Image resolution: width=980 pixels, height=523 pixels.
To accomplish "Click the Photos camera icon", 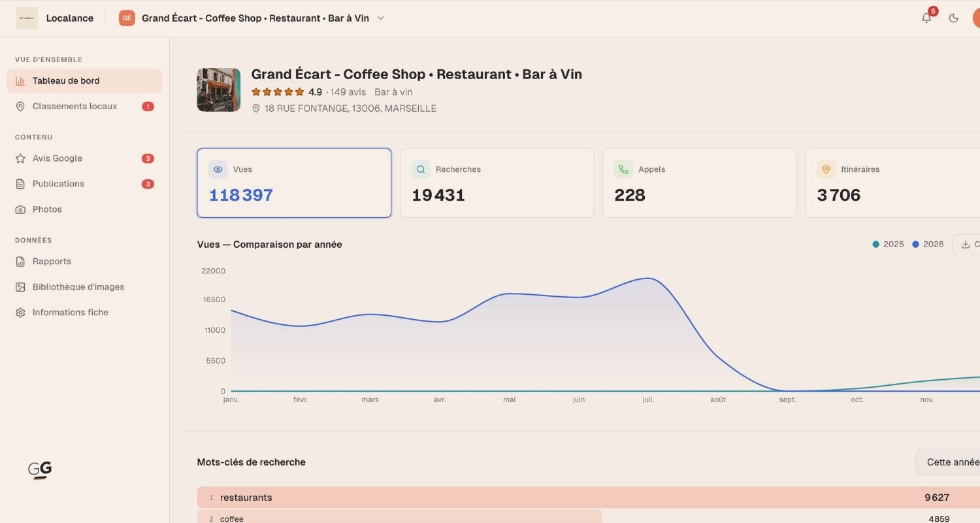I will [20, 209].
